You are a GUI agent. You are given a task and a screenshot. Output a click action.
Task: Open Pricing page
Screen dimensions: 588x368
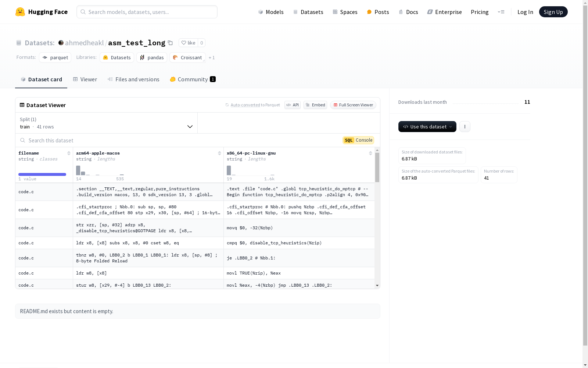coord(480,12)
